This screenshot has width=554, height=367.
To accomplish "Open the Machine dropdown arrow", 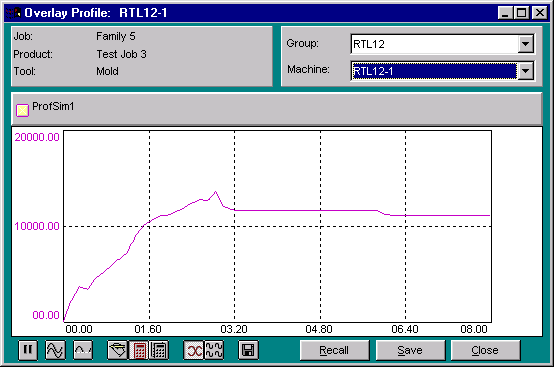I will [526, 71].
